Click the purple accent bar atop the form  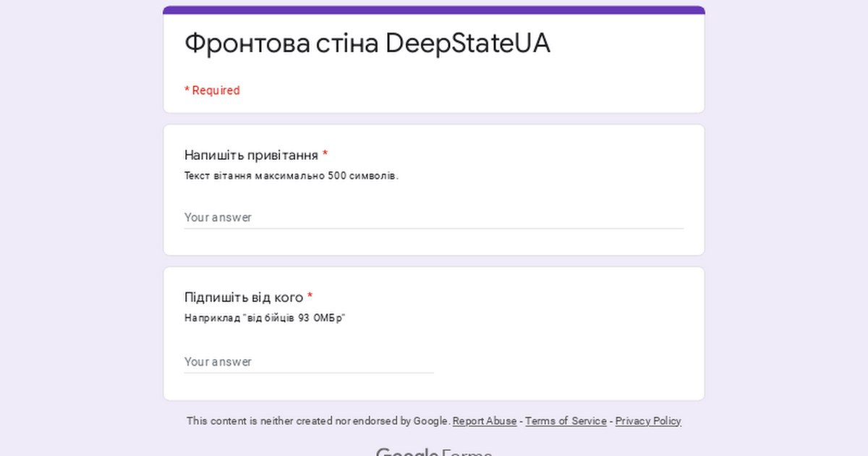tap(434, 9)
